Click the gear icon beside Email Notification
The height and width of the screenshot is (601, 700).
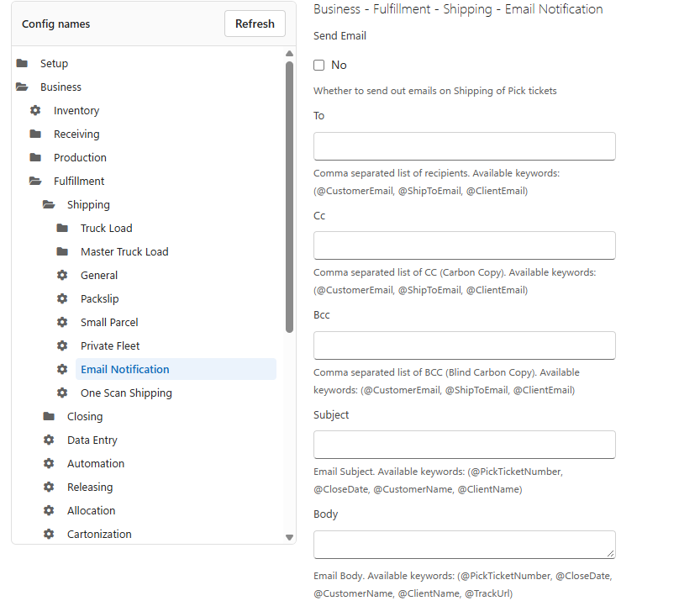point(62,369)
